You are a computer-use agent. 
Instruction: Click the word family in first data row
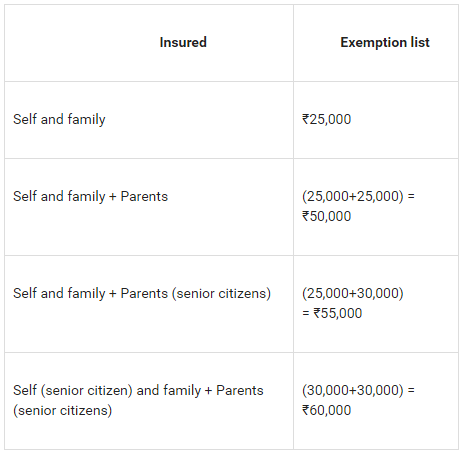86,119
